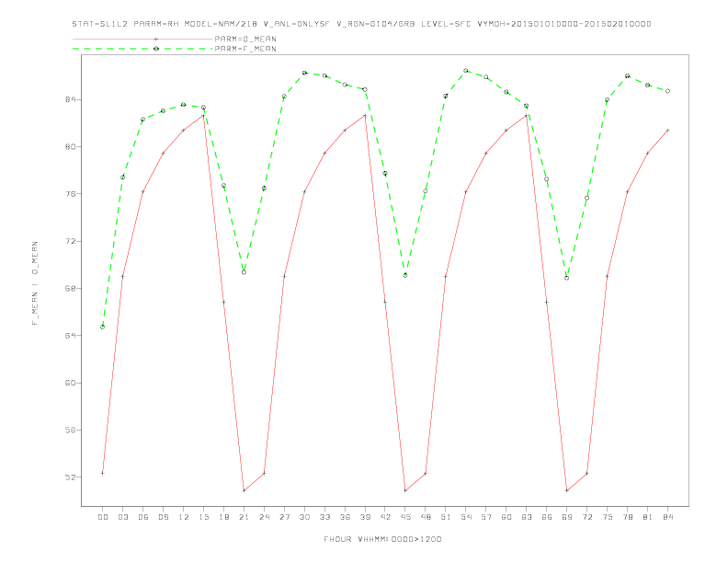Viewport: 728px width, 563px height.
Task: Click PARAM=RH in the chart header
Action: (156, 24)
